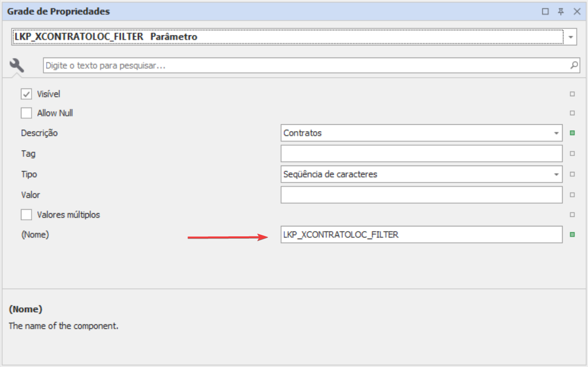588x367 pixels.
Task: Click the Valor input field
Action: pos(421,195)
